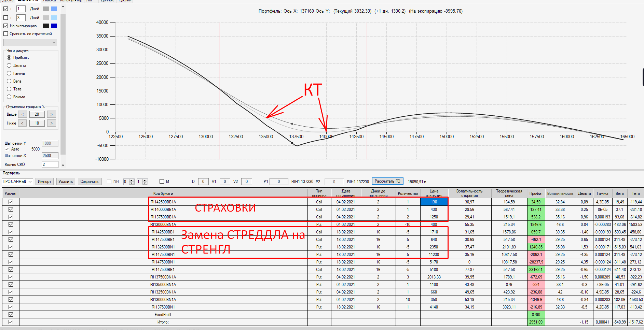Select the highlighted open price cell 130
The height and width of the screenshot is (330, 644).
coord(434,202)
